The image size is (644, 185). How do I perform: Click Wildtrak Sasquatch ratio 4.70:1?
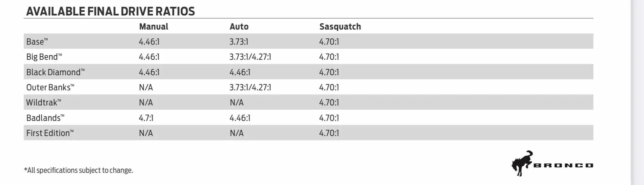pos(329,103)
